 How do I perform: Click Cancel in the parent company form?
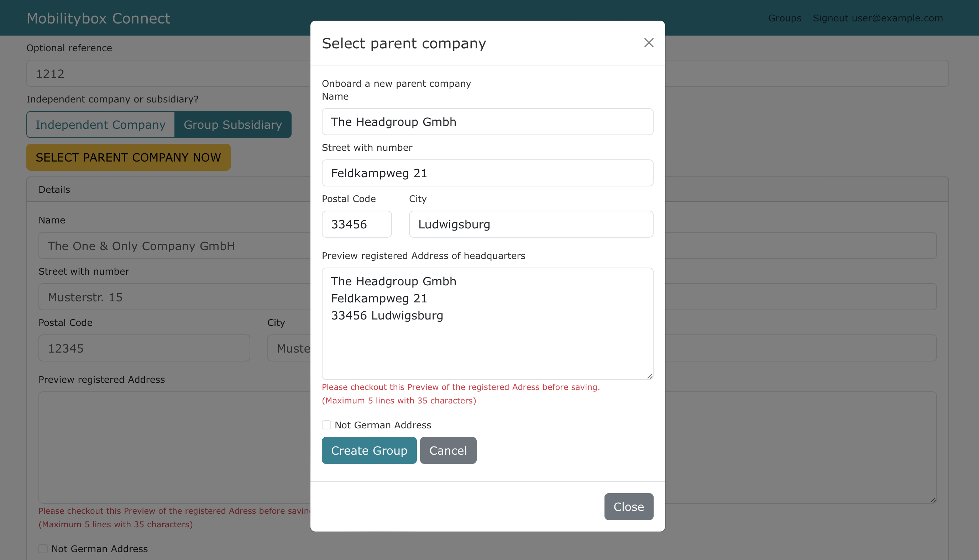pyautogui.click(x=448, y=450)
